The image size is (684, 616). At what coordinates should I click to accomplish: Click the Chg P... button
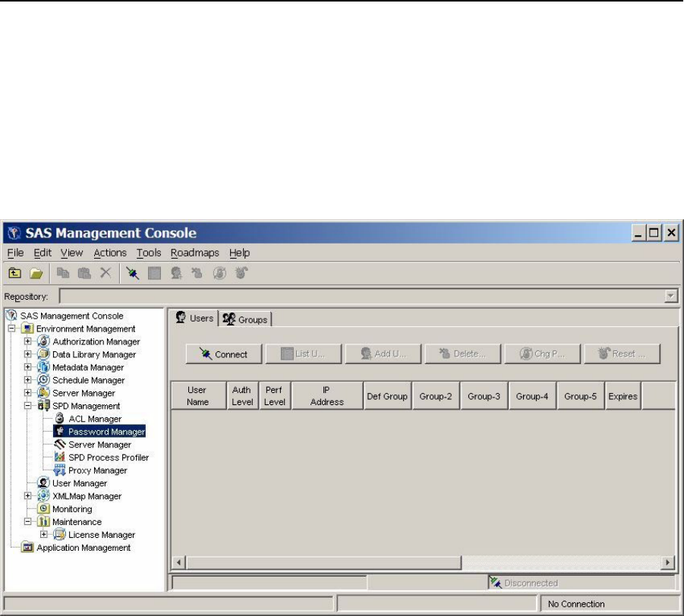point(542,354)
